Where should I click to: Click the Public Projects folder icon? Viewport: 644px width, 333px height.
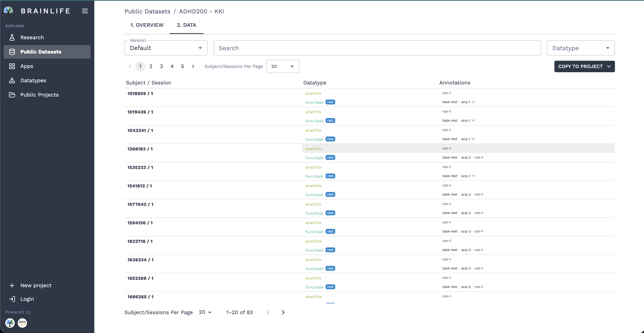(12, 95)
